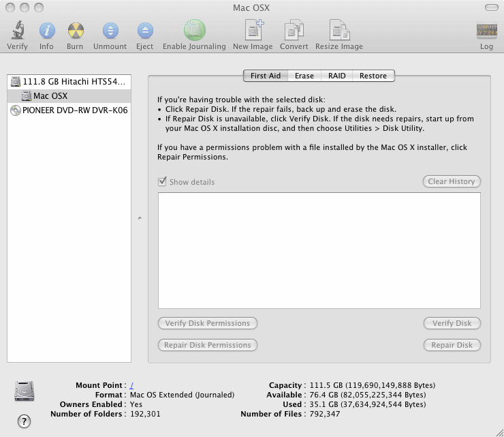
Task: Toggle the Show details checkbox
Action: [x=162, y=181]
